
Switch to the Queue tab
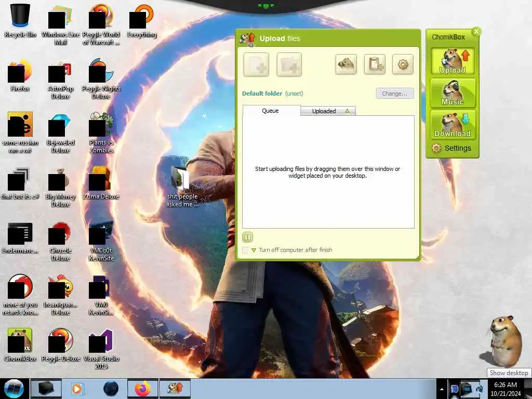pyautogui.click(x=271, y=111)
